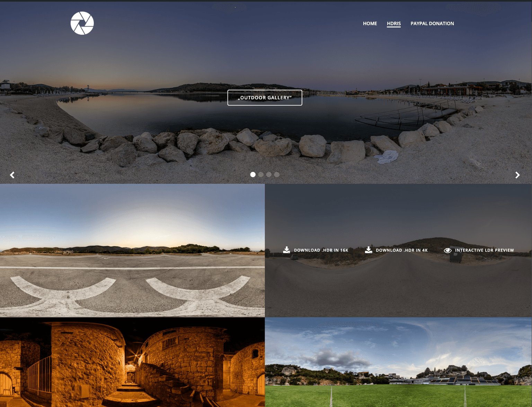Open the green football field thumbnail

tap(398, 362)
